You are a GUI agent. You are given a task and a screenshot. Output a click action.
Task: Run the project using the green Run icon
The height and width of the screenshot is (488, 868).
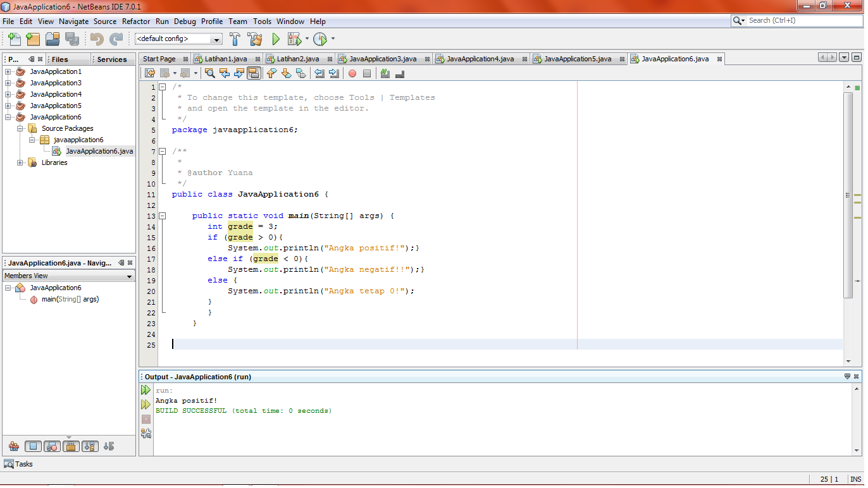[x=275, y=39]
